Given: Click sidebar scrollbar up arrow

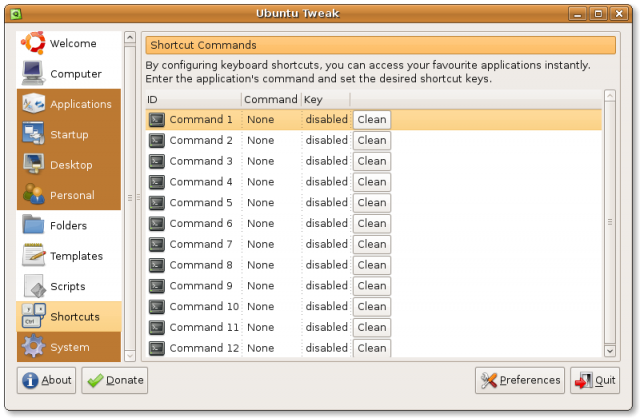Looking at the screenshot, I should coord(130,38).
